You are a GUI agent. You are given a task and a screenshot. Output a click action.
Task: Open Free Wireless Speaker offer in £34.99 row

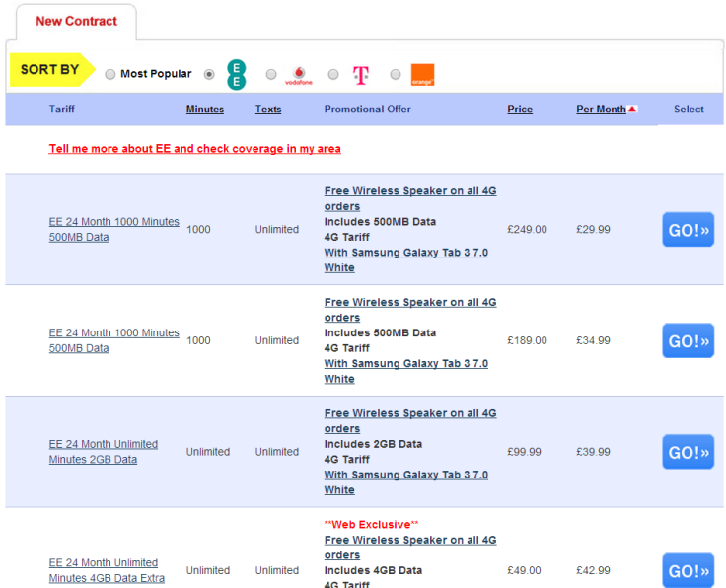[410, 310]
